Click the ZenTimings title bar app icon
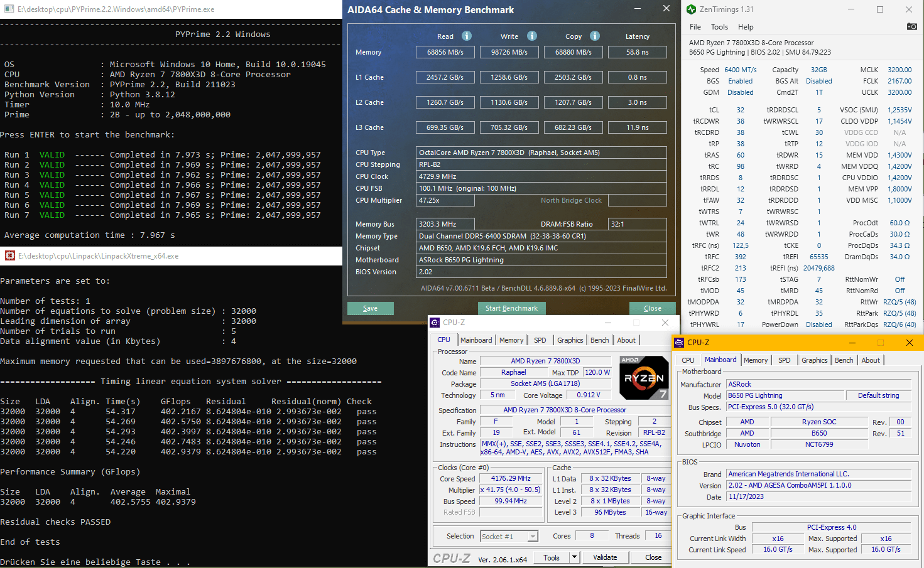Image resolution: width=924 pixels, height=568 pixels. point(691,9)
